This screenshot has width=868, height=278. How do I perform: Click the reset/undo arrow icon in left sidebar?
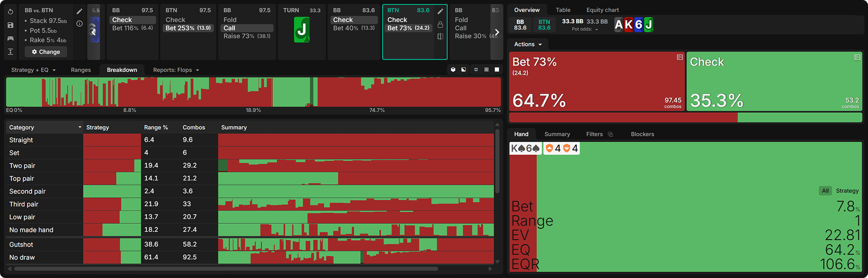[10, 11]
